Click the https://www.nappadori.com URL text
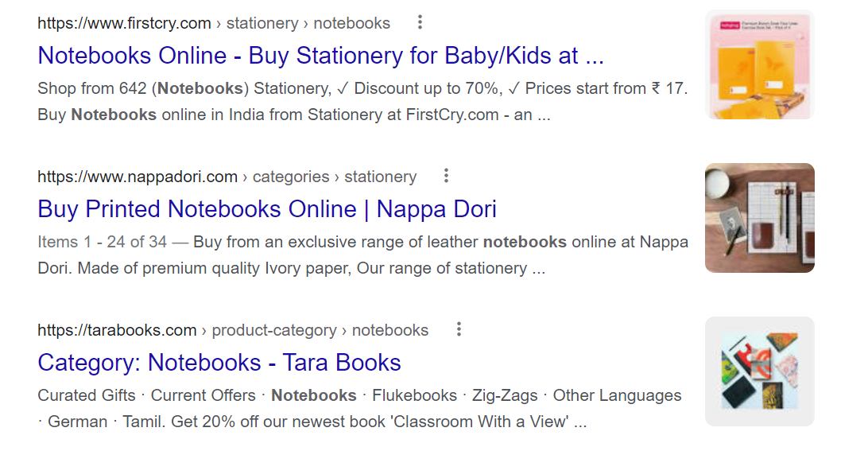868x451 pixels. 138,177
